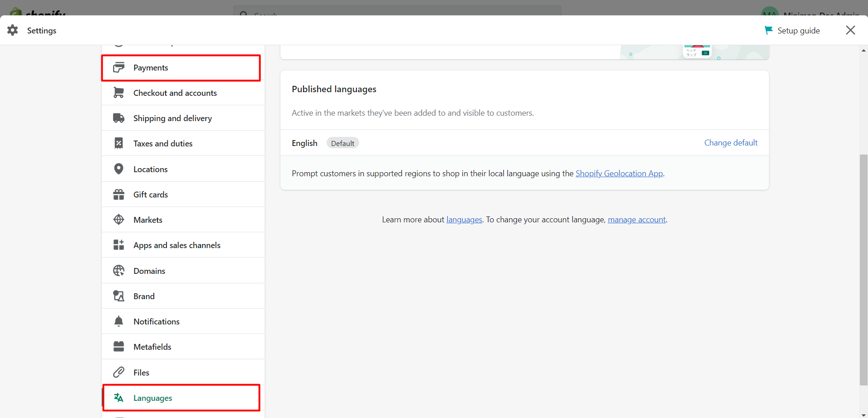This screenshot has height=418, width=868.
Task: Select Metafields in sidebar
Action: point(183,347)
